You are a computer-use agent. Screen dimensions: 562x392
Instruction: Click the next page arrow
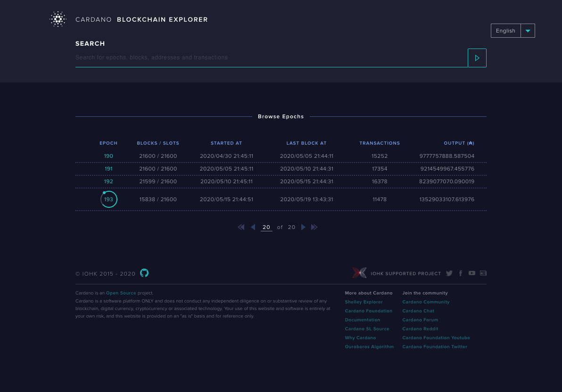pos(303,227)
